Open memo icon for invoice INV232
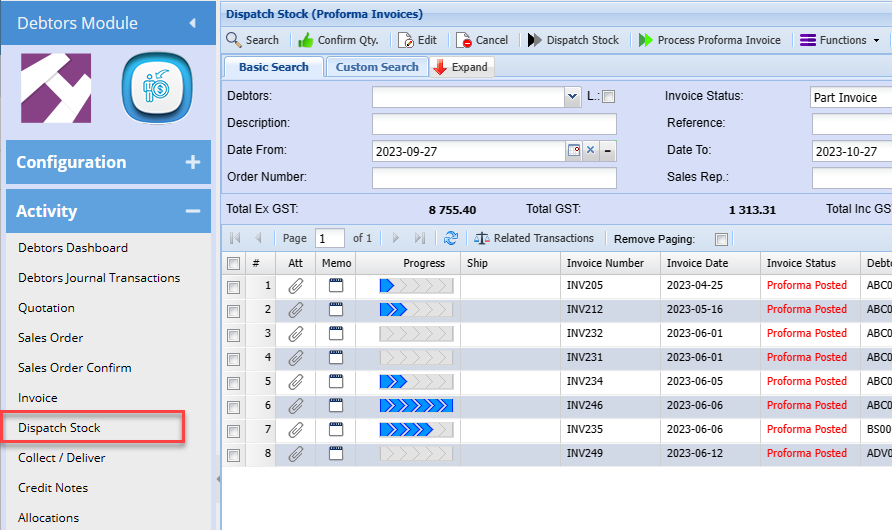This screenshot has height=530, width=892. (335, 334)
